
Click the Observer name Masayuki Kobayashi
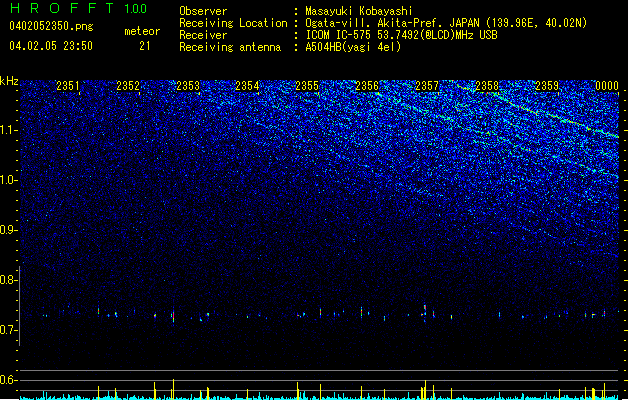coord(359,11)
